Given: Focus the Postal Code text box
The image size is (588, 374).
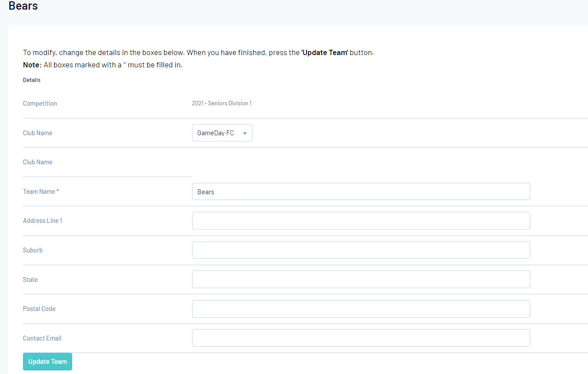Looking at the screenshot, I should coord(361,309).
